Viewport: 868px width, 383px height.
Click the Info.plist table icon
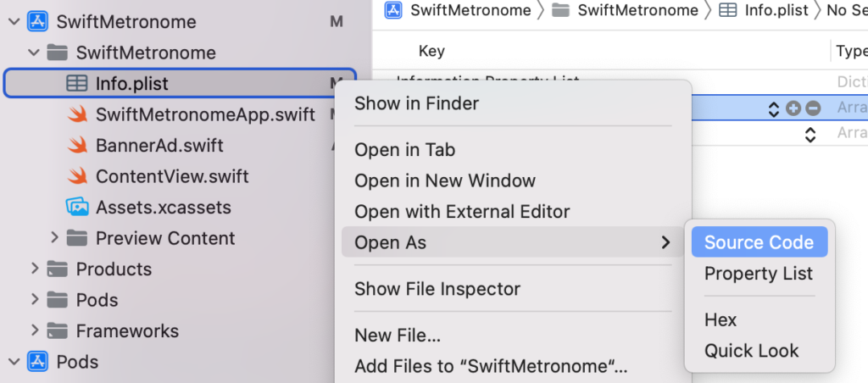[x=77, y=84]
